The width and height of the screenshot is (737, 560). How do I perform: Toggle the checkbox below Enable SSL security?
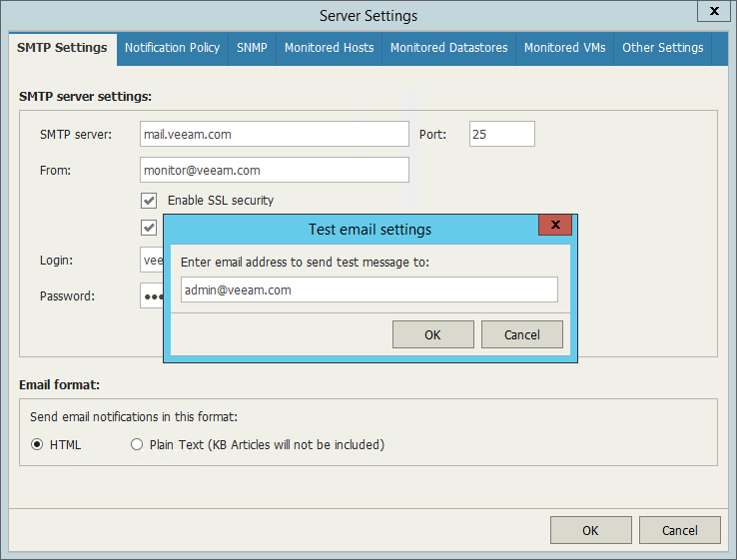[149, 228]
